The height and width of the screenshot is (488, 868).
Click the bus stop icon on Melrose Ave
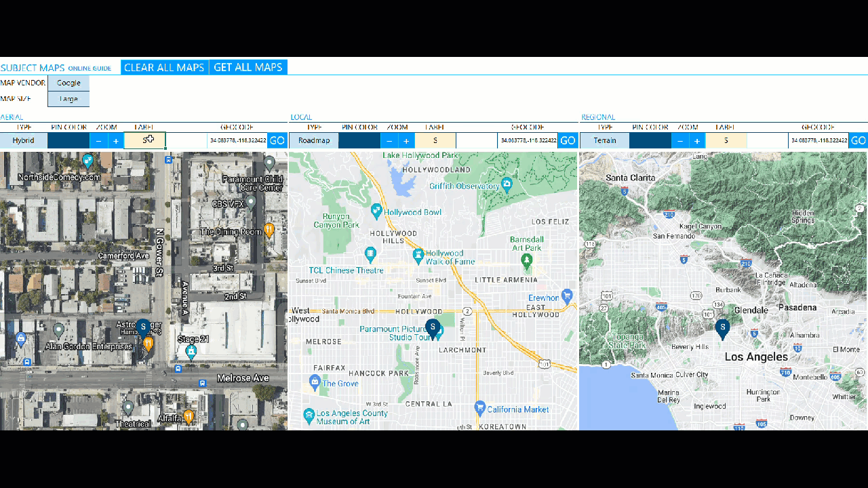pyautogui.click(x=202, y=383)
